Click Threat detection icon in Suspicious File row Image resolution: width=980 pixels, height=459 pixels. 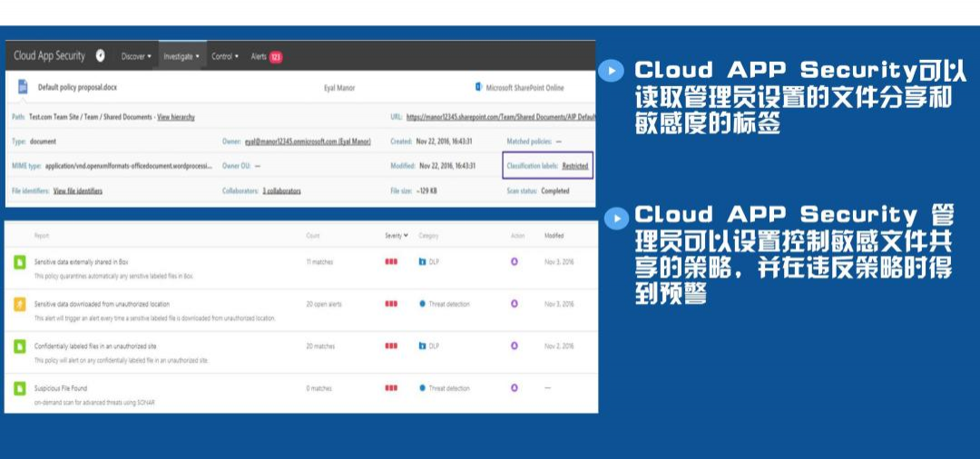[x=423, y=388]
